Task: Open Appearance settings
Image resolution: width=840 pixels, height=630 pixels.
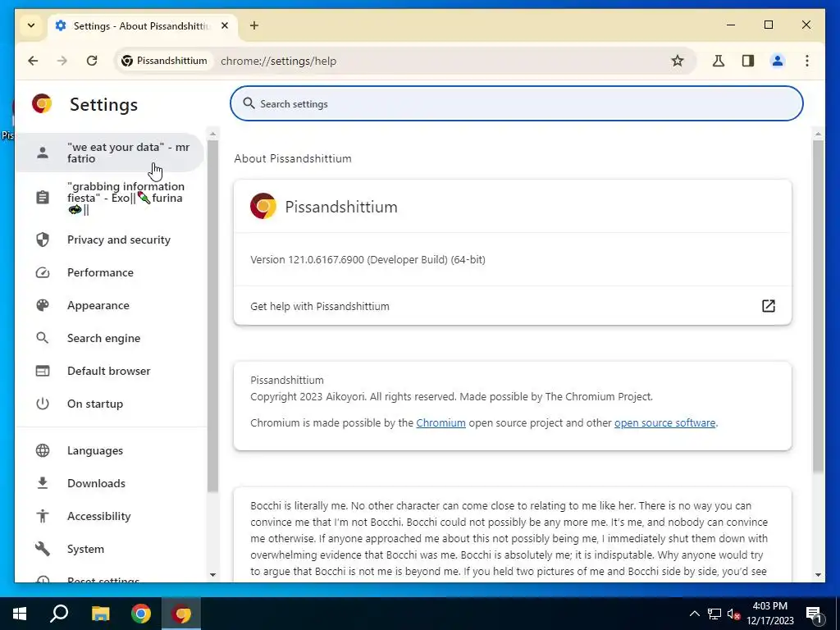Action: [x=109, y=305]
